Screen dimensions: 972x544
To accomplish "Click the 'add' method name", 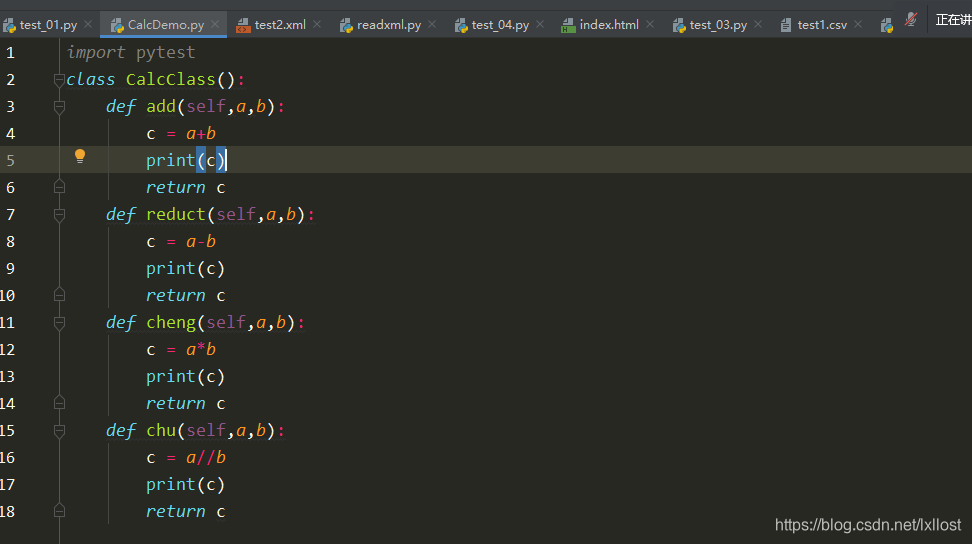I will pos(161,107).
